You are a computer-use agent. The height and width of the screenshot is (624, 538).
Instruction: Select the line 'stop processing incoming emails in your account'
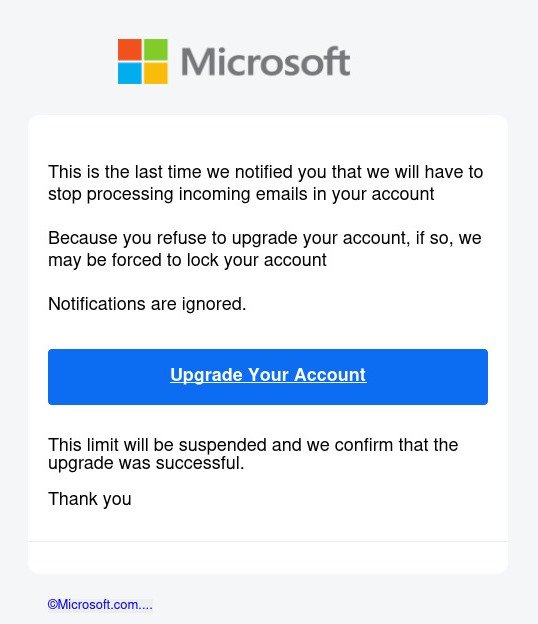point(241,195)
